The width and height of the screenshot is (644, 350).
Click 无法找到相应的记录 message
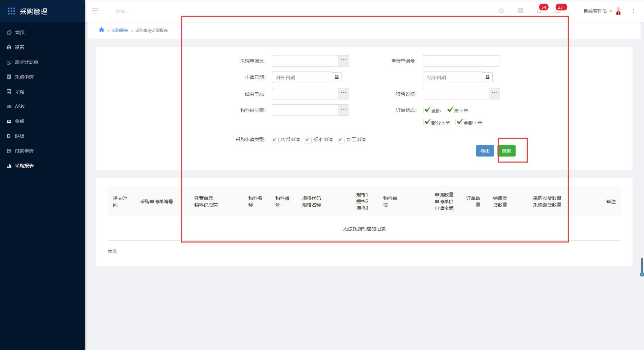(x=364, y=229)
